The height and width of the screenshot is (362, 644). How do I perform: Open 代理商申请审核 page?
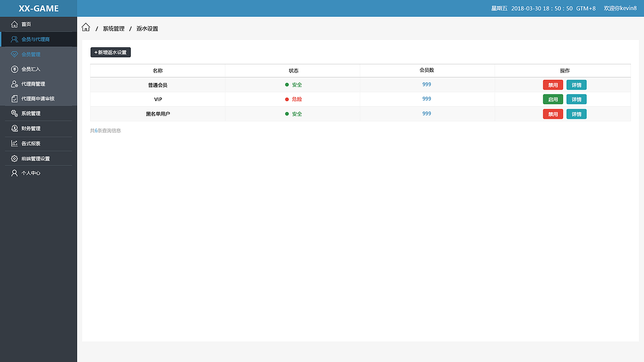click(38, 99)
